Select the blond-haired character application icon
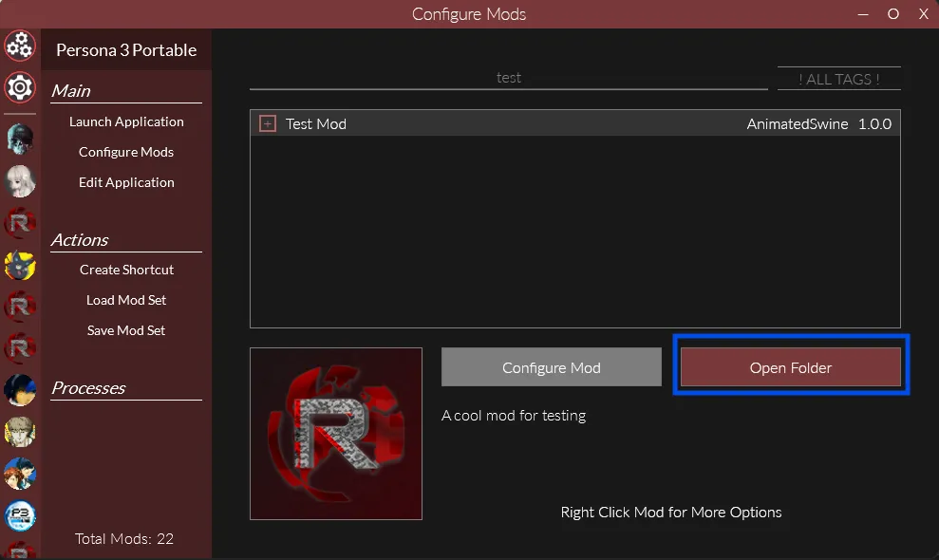Image resolution: width=939 pixels, height=560 pixels. pos(20,432)
